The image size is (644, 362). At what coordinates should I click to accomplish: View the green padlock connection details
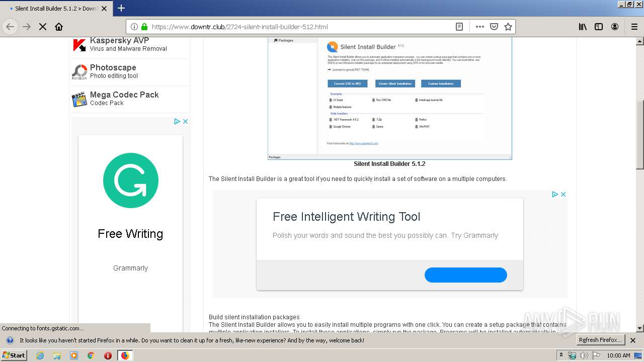(x=144, y=27)
